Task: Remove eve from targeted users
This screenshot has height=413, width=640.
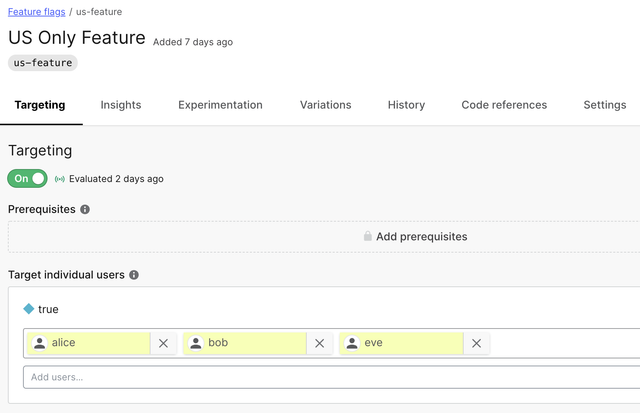Action: [x=477, y=343]
